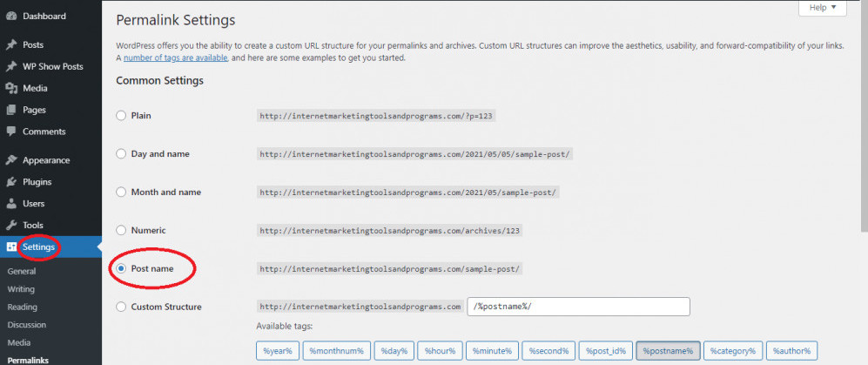This screenshot has width=868, height=365.
Task: Toggle the %postname% tag button
Action: pyautogui.click(x=668, y=350)
